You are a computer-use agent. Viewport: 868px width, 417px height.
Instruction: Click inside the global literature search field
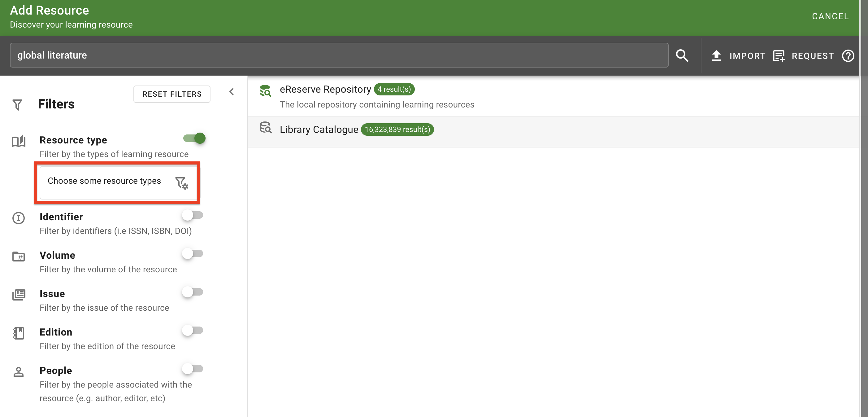click(x=337, y=55)
